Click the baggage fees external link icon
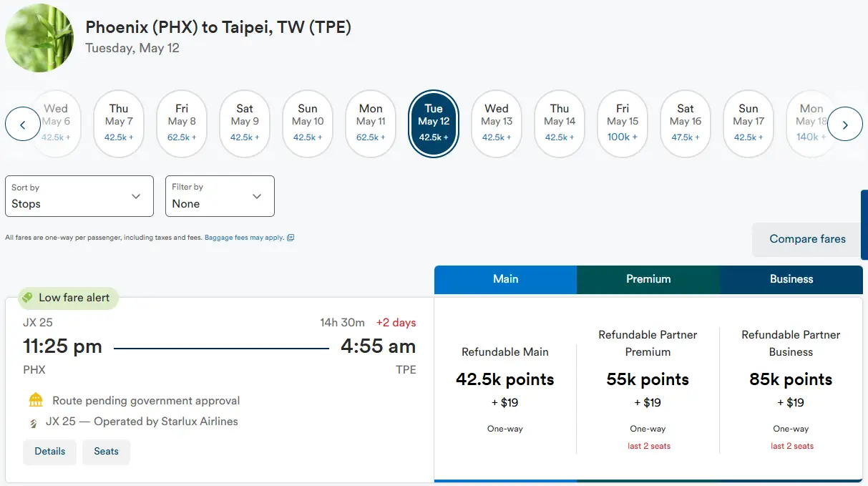The image size is (868, 486). (291, 238)
